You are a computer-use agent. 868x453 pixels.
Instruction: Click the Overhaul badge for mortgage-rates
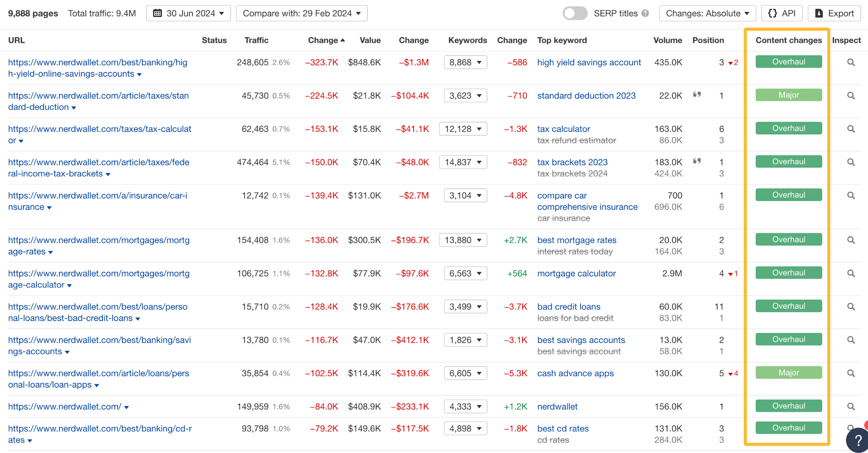coord(788,239)
